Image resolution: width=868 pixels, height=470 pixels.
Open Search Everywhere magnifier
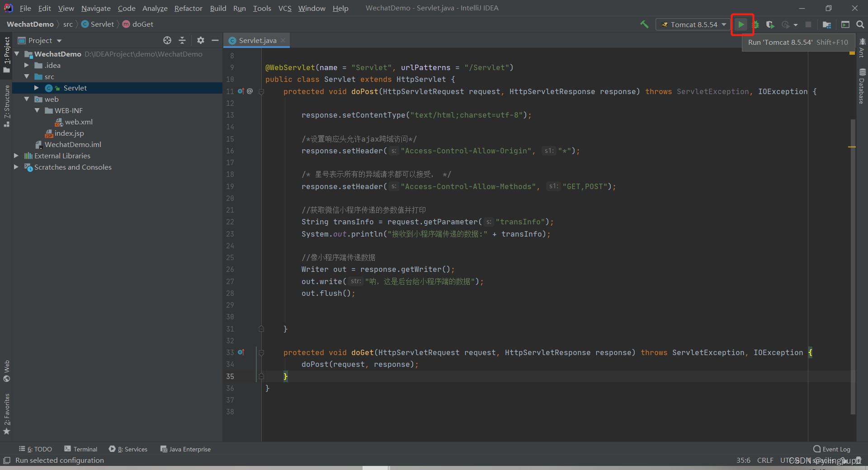(x=860, y=24)
